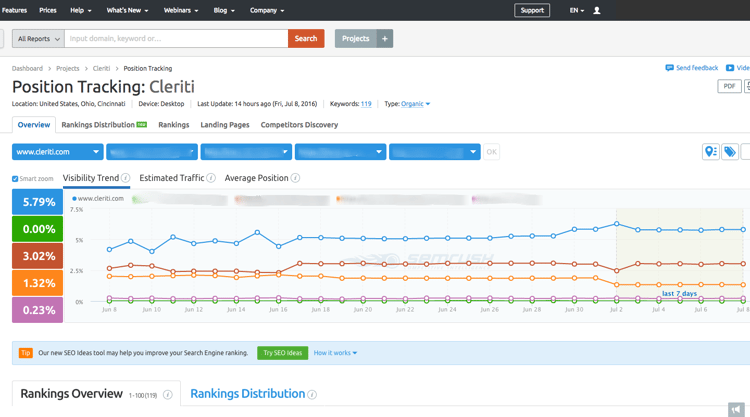This screenshot has width=750, height=417.
Task: Open the Help menu
Action: click(81, 10)
